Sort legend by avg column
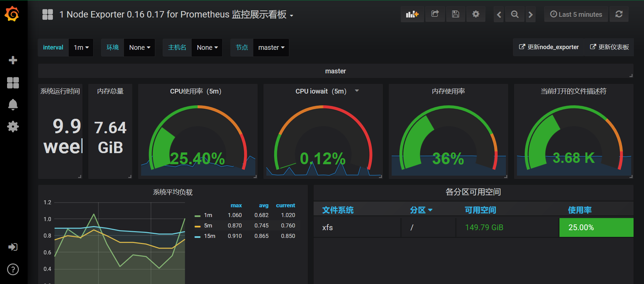This screenshot has height=284, width=644. point(264,205)
